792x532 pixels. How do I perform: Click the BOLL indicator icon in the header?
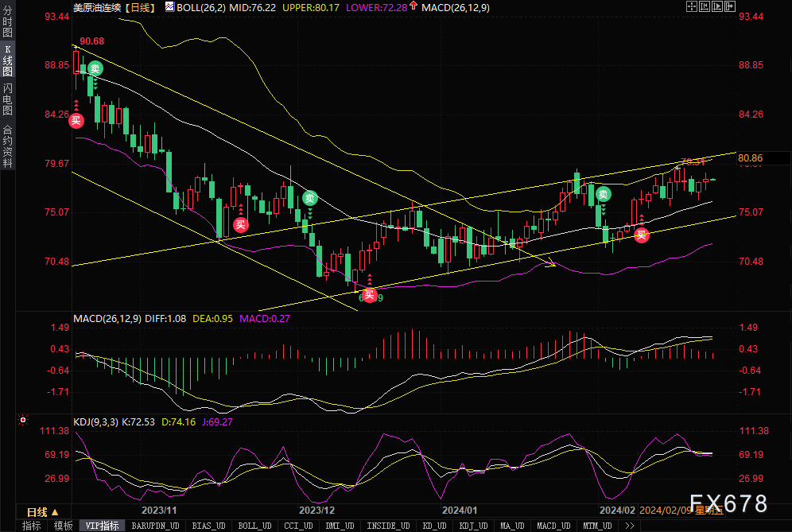tap(169, 6)
